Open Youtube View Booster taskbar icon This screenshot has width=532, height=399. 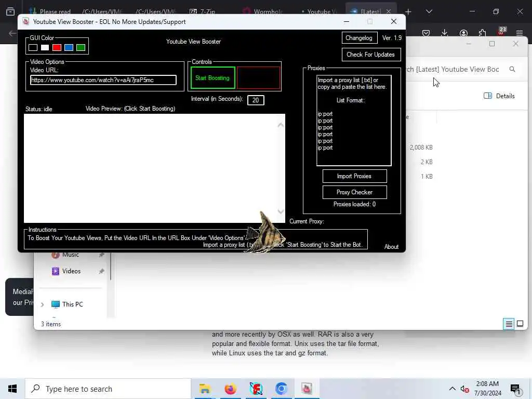point(307,389)
